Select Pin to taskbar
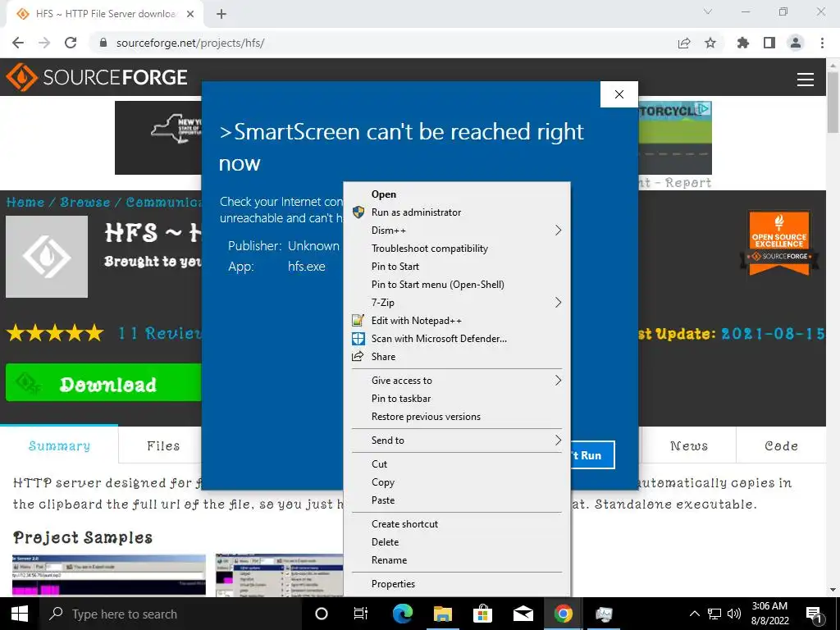This screenshot has width=840, height=630. [x=457, y=399]
